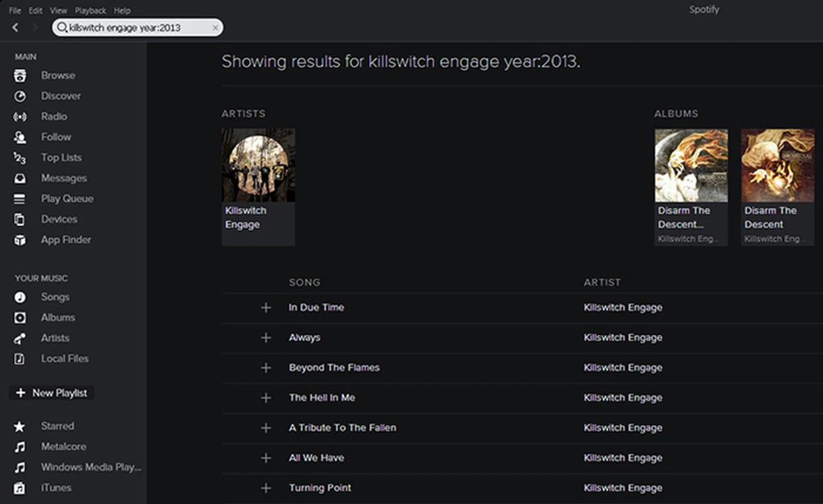The image size is (823, 504).
Task: Open Play Queue list icon
Action: 20,199
